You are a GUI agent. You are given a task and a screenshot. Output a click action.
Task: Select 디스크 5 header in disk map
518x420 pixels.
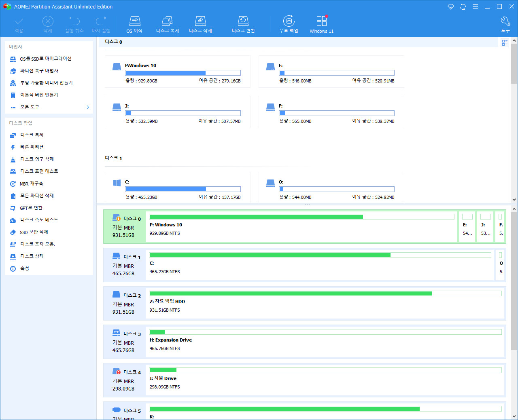(125, 412)
